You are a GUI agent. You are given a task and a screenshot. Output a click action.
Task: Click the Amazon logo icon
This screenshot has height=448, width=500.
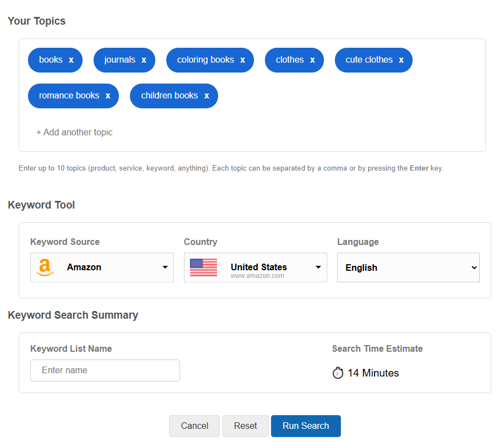coord(45,267)
